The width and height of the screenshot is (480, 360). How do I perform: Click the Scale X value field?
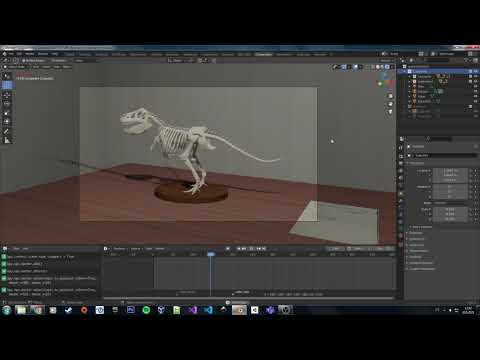450,209
